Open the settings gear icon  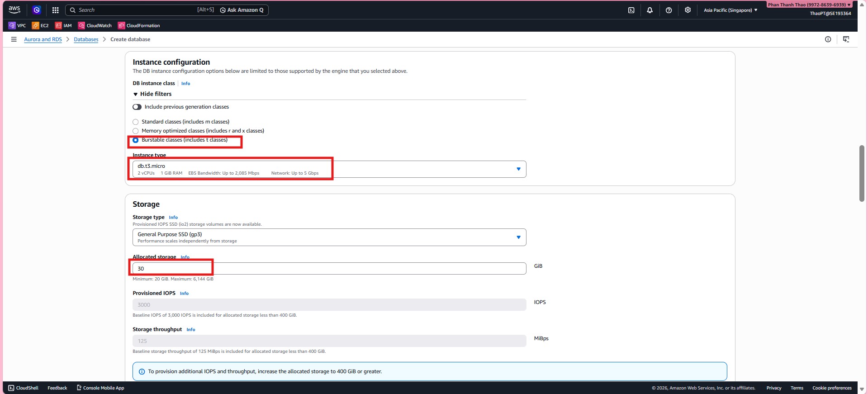[x=688, y=10]
